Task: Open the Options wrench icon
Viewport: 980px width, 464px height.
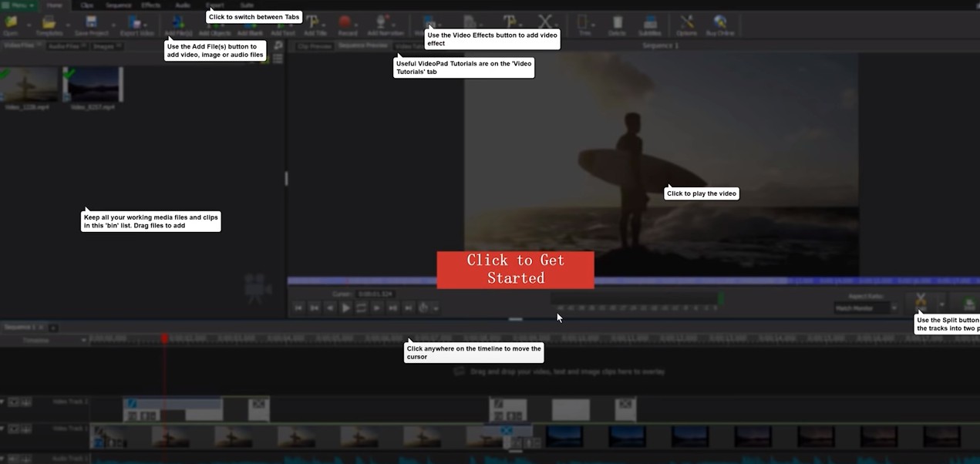Action: coord(686,25)
